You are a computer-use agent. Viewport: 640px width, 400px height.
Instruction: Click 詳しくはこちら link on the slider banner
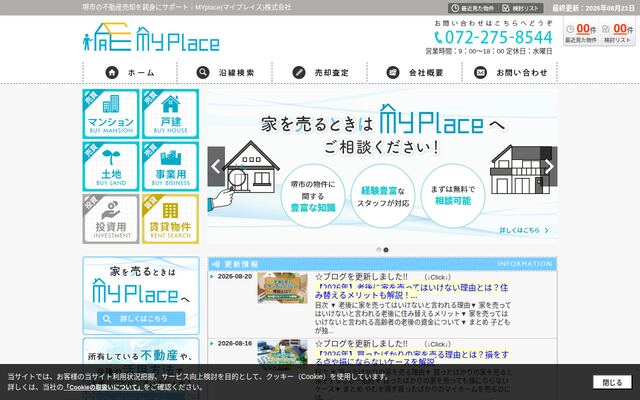click(524, 230)
